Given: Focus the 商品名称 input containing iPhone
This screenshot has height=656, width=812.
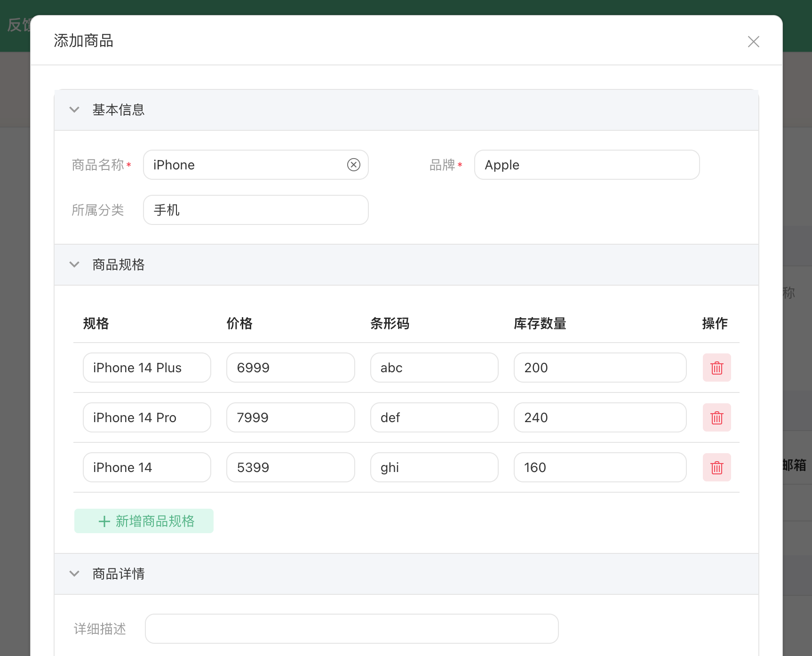Looking at the screenshot, I should [x=245, y=165].
